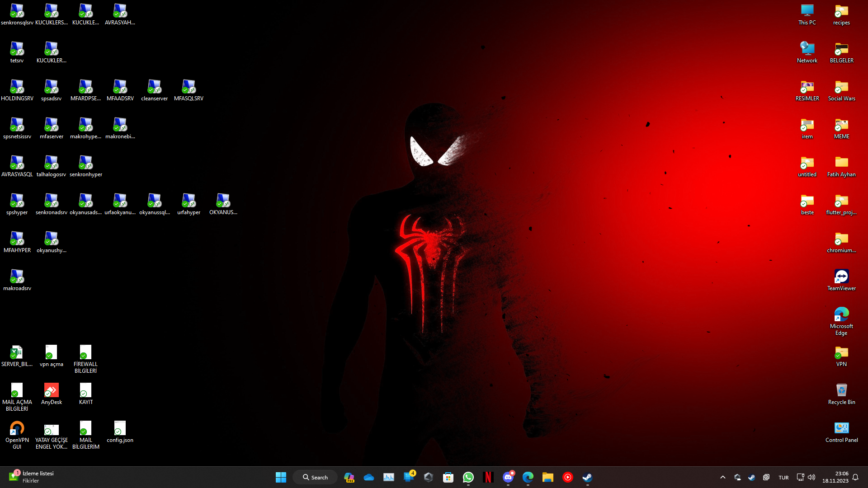This screenshot has height=488, width=868.
Task: Open the clock and date flyout
Action: point(835,477)
